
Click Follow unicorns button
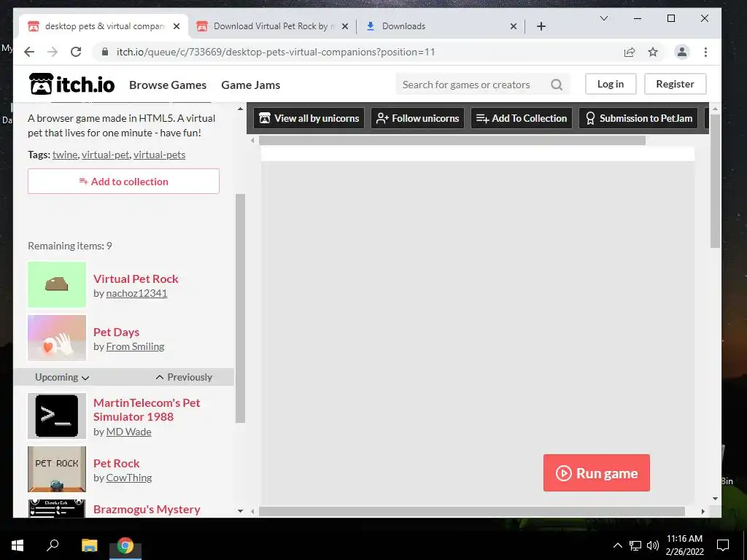pyautogui.click(x=417, y=118)
